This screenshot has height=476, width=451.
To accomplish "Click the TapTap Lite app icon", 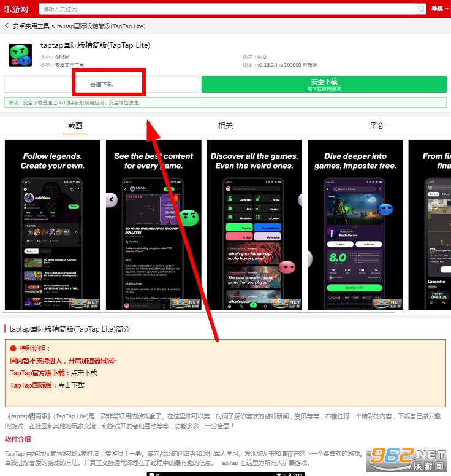I will click(x=20, y=55).
